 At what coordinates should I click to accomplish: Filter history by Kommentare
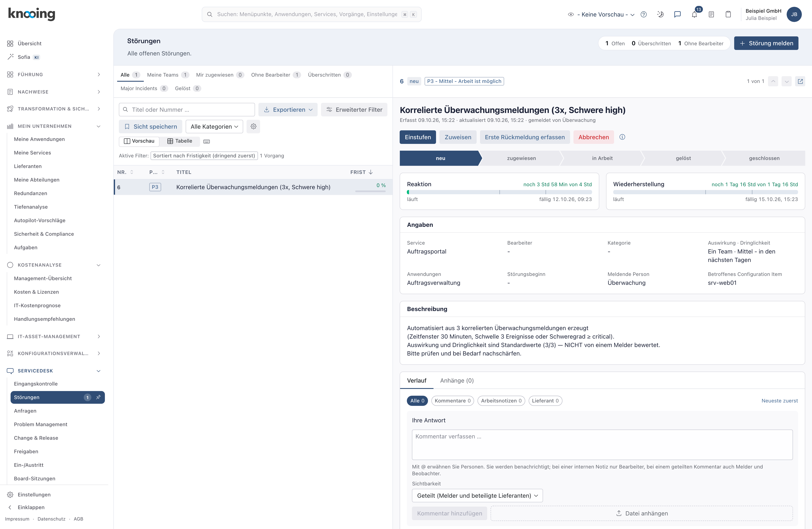[x=452, y=401]
